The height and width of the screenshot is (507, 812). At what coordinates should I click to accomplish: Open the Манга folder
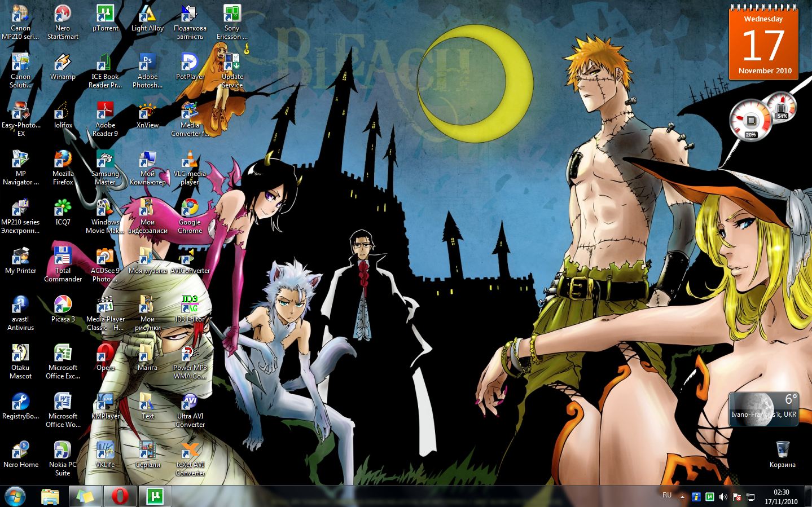[147, 358]
